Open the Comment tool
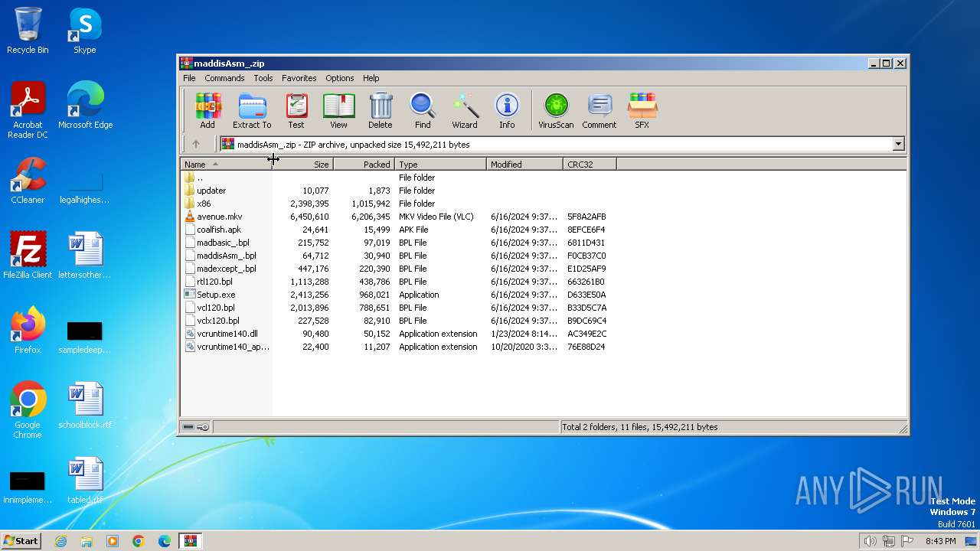980x551 pixels. tap(599, 110)
